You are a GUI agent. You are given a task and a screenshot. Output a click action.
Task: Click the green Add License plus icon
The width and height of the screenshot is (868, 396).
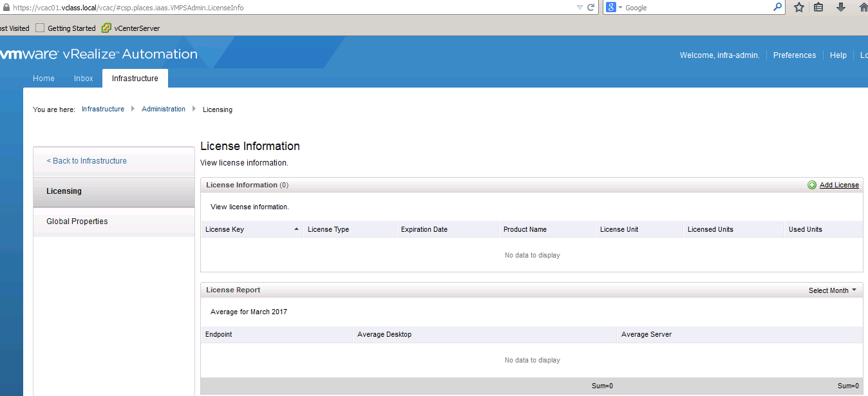(x=812, y=185)
